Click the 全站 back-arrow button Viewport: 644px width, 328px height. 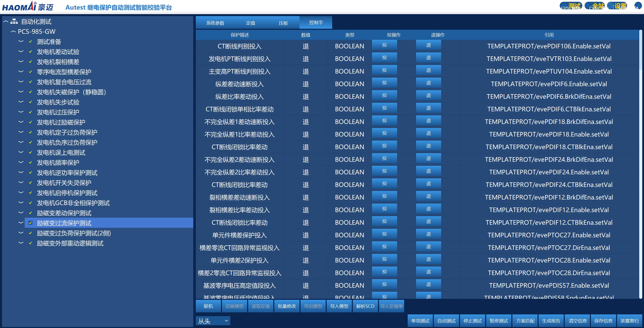click(595, 6)
